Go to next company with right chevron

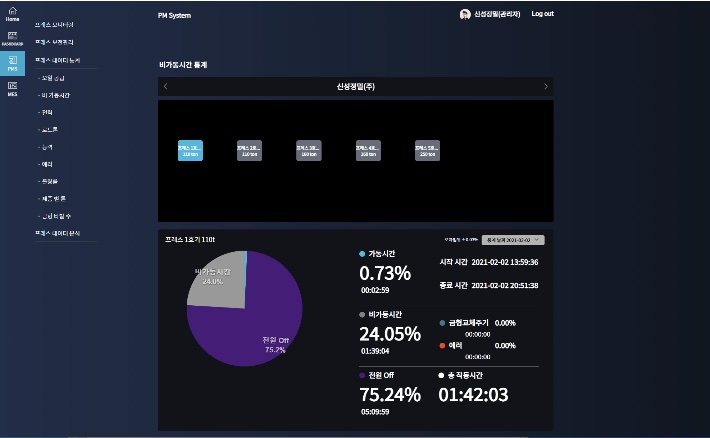point(546,86)
